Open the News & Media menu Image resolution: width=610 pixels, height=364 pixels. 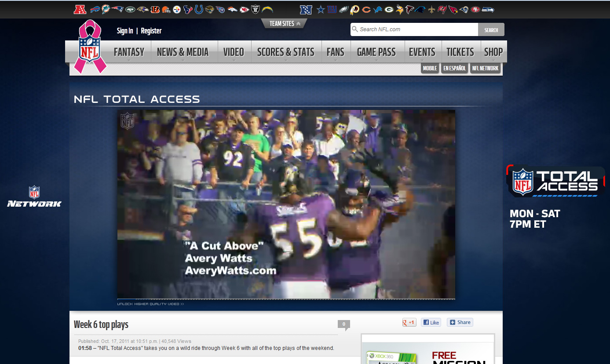(183, 52)
